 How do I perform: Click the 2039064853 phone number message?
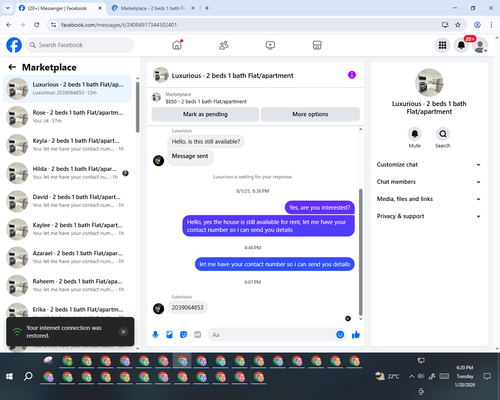point(187,307)
